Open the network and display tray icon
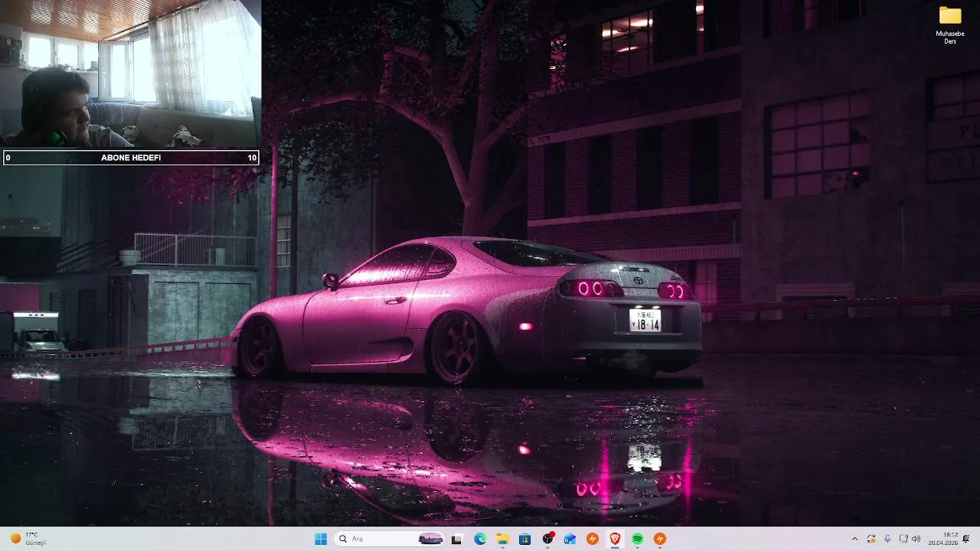This screenshot has height=551, width=980. [903, 539]
